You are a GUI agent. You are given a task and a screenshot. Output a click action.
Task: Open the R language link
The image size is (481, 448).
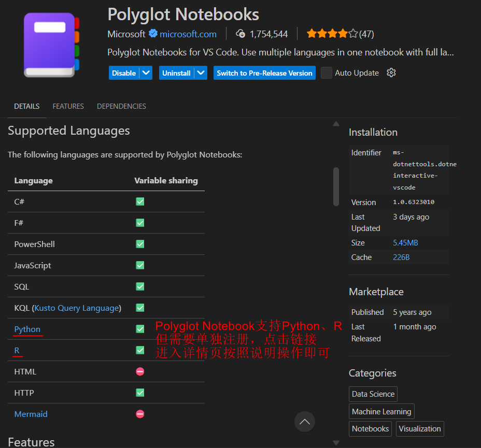[17, 350]
